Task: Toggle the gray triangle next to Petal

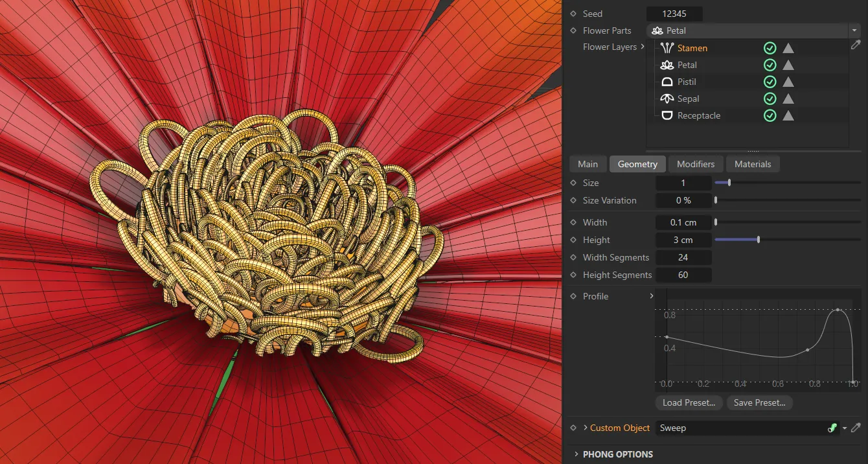Action: [x=788, y=65]
